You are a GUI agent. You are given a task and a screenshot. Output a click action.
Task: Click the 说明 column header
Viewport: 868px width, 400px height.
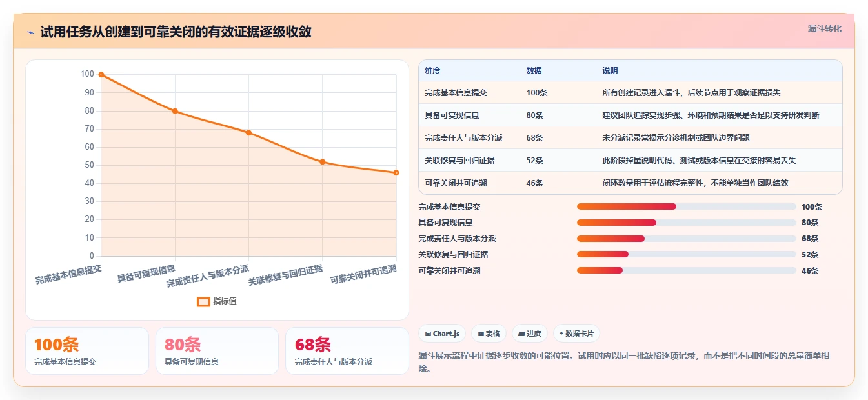pos(610,71)
